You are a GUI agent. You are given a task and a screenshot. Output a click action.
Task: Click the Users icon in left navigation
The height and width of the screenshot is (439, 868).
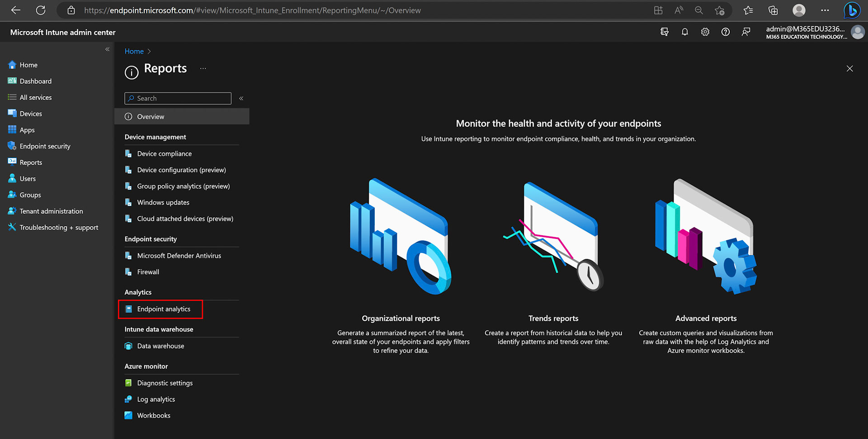pyautogui.click(x=12, y=178)
